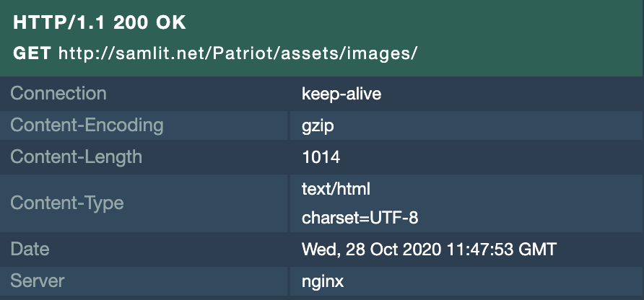Click the keep-alive header value
The height and width of the screenshot is (300, 644).
(341, 94)
